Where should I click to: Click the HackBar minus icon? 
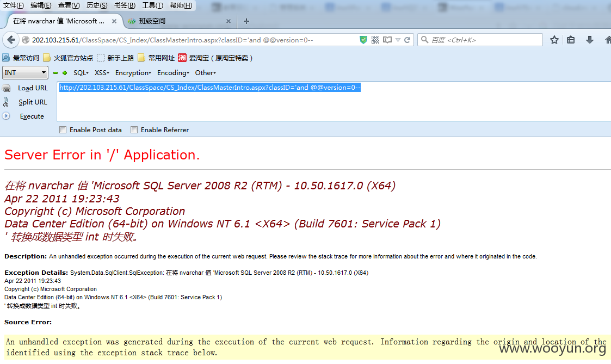coord(55,73)
